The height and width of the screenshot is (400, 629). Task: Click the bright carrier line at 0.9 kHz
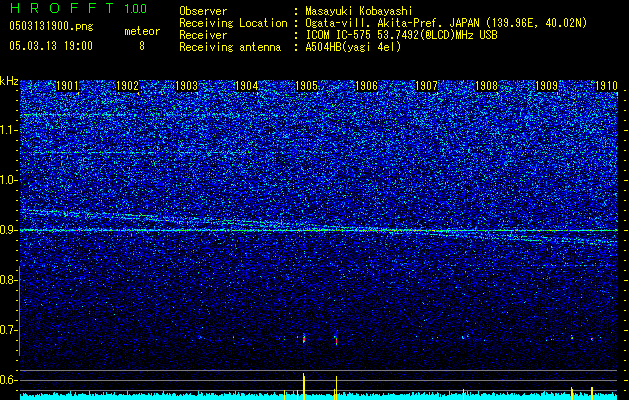click(x=319, y=230)
